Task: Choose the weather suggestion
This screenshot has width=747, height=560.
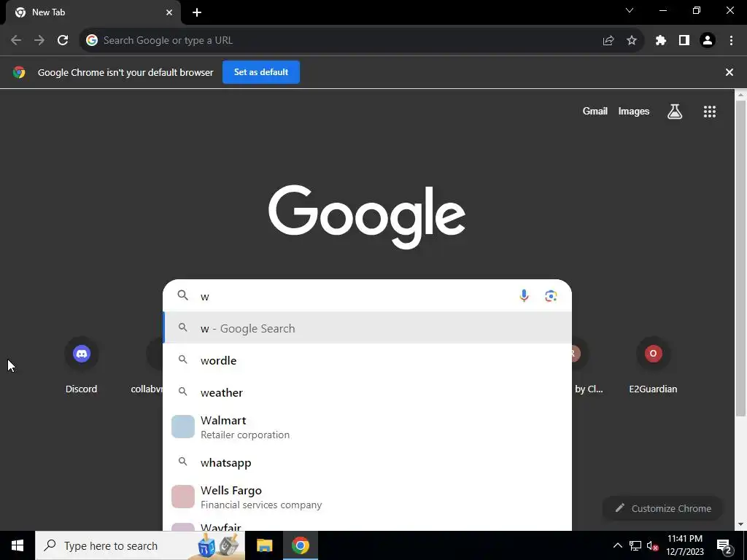Action: 368,392
